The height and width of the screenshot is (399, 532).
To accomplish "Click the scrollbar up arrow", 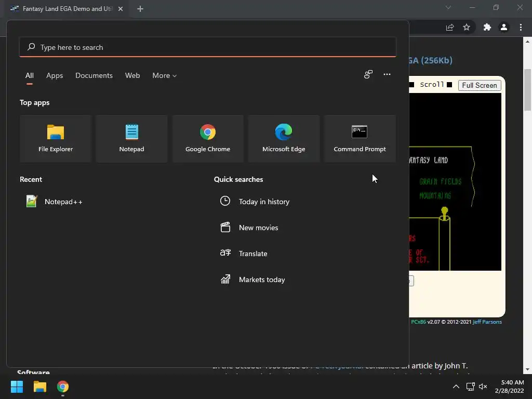I will click(527, 42).
